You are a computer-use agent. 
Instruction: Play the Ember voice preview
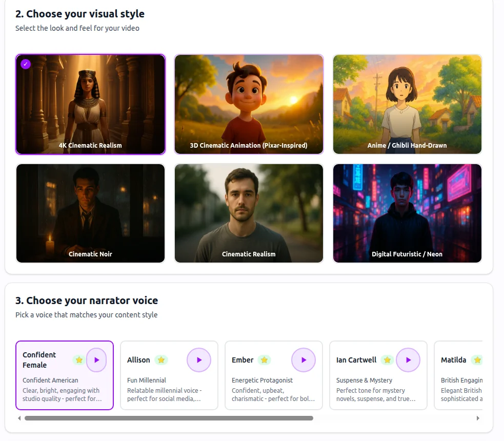(304, 360)
